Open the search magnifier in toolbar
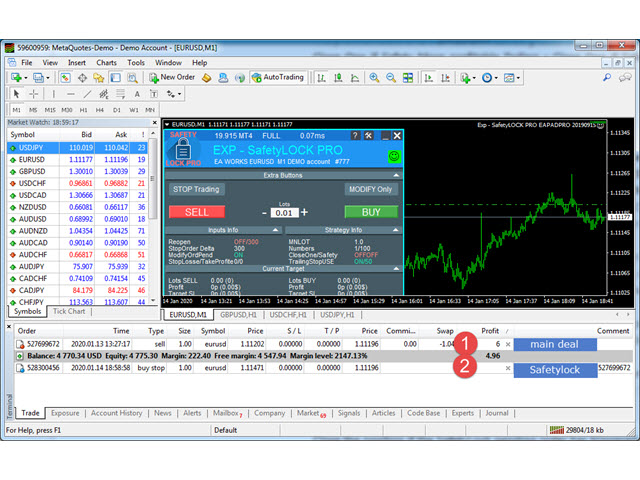The width and height of the screenshot is (640, 480). pos(607,77)
